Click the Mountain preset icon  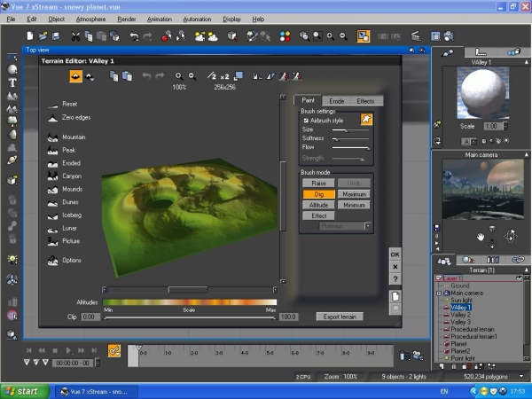point(52,137)
